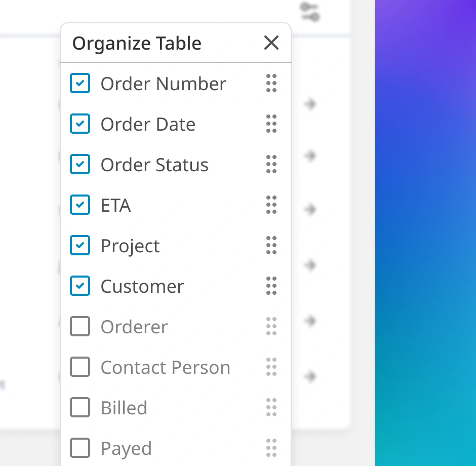Click the Customer row drag handle

click(x=271, y=286)
